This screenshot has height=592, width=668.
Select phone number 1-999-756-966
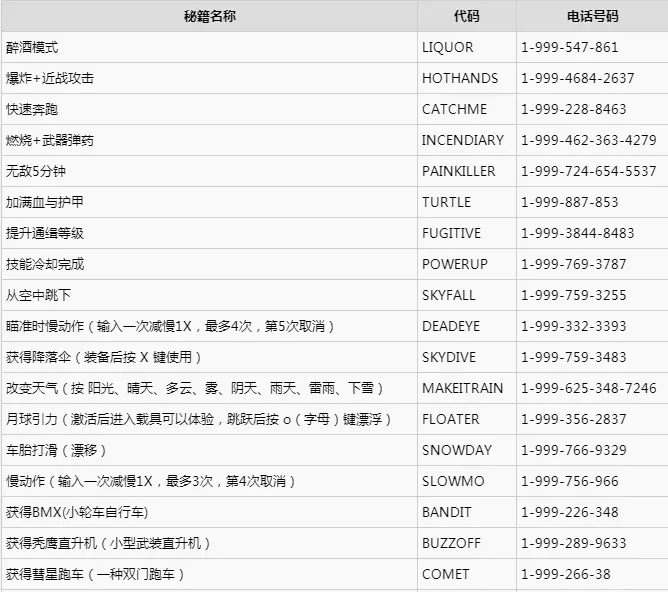pos(570,482)
